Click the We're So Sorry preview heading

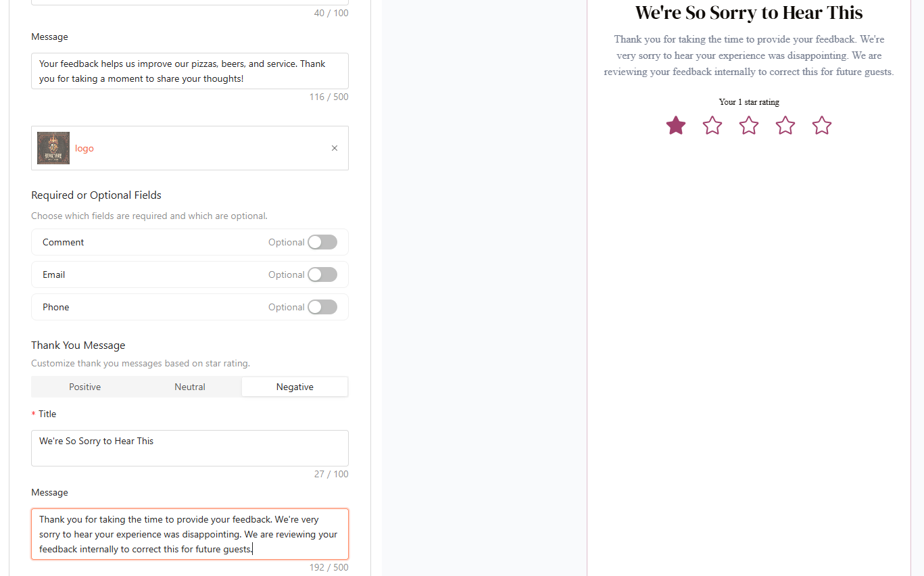(748, 13)
